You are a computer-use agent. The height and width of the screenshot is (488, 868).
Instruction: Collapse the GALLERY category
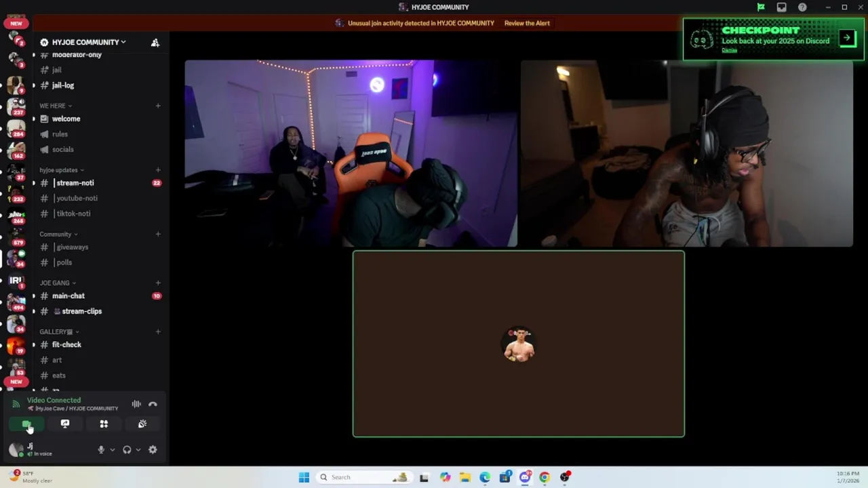tap(60, 331)
